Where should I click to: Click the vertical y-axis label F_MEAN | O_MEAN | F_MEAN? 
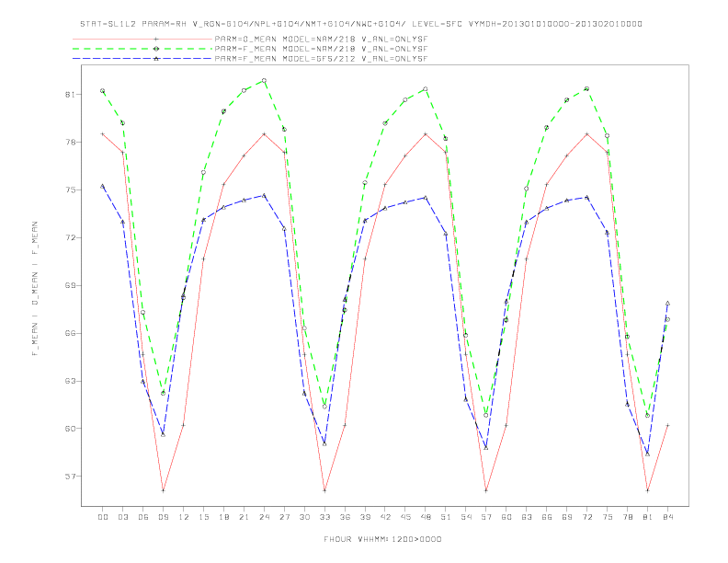coord(35,289)
